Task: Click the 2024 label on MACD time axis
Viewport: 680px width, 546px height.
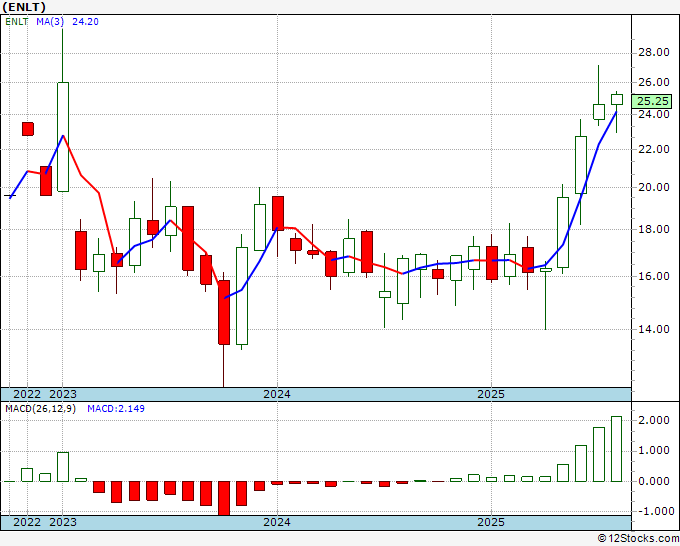Action: (x=277, y=522)
